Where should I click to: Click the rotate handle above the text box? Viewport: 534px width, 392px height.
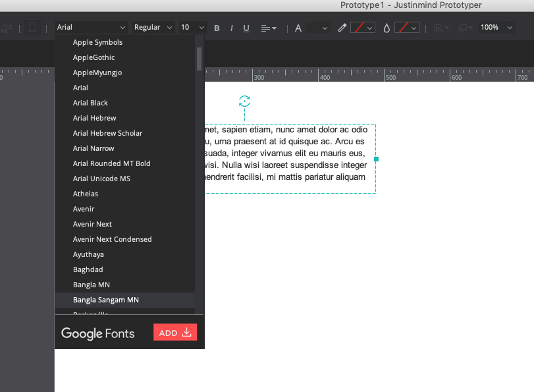pos(244,101)
